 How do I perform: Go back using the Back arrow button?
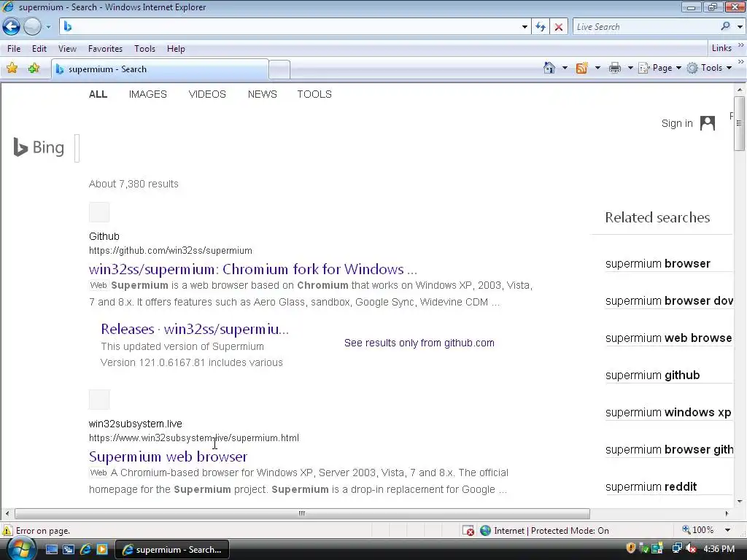11,27
